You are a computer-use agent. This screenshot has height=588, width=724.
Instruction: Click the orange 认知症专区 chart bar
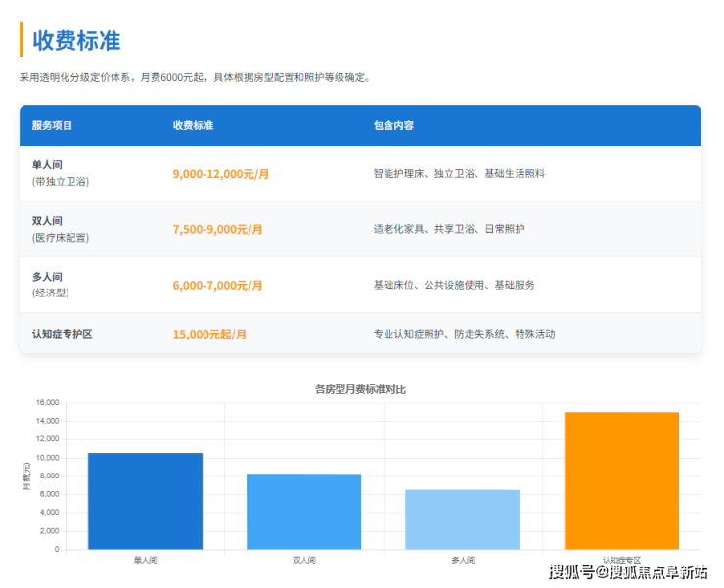(621, 480)
